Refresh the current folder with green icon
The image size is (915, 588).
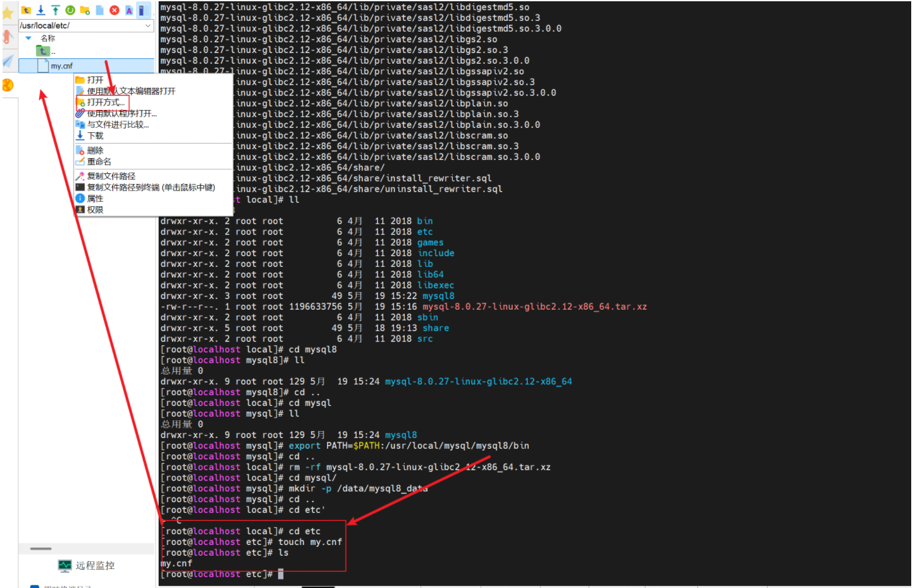pos(70,10)
